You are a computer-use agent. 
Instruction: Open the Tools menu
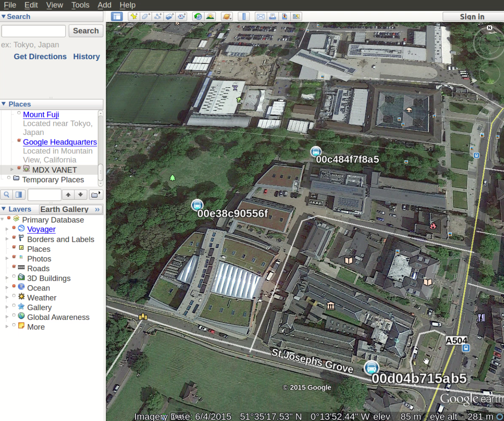click(81, 5)
